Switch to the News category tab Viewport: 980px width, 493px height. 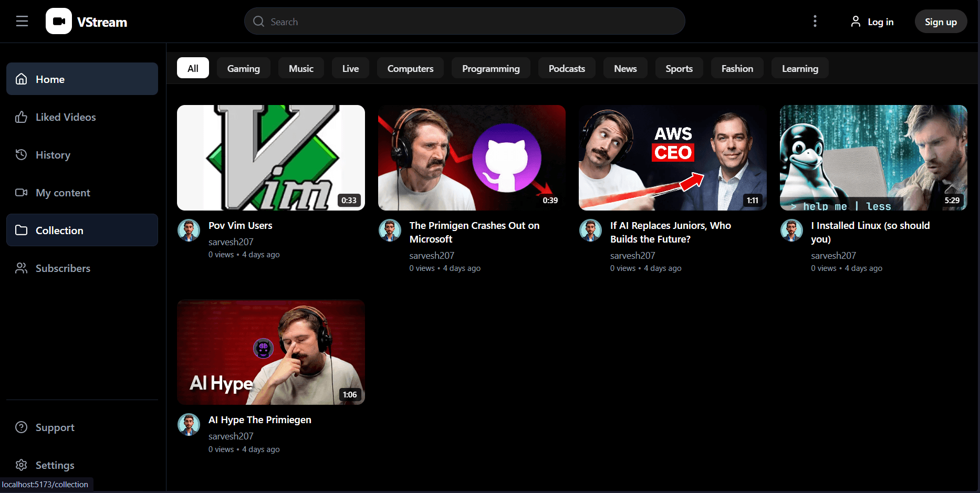[625, 68]
